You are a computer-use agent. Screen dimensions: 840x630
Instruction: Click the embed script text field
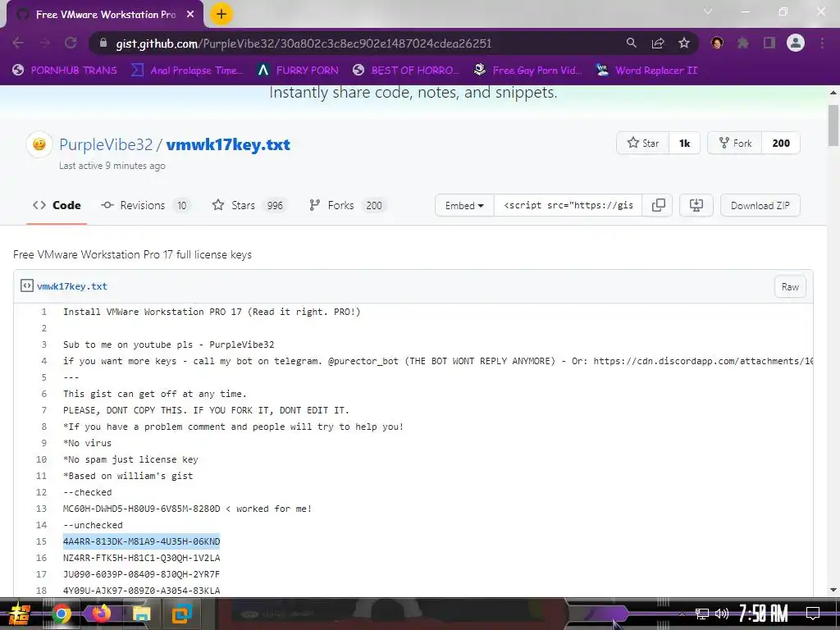(x=568, y=205)
